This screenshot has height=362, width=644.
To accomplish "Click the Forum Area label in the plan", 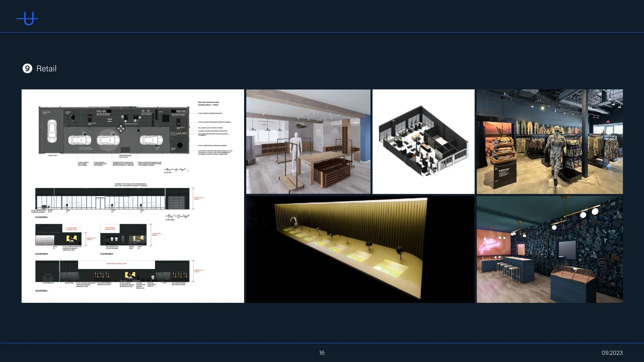I will 110,120.
